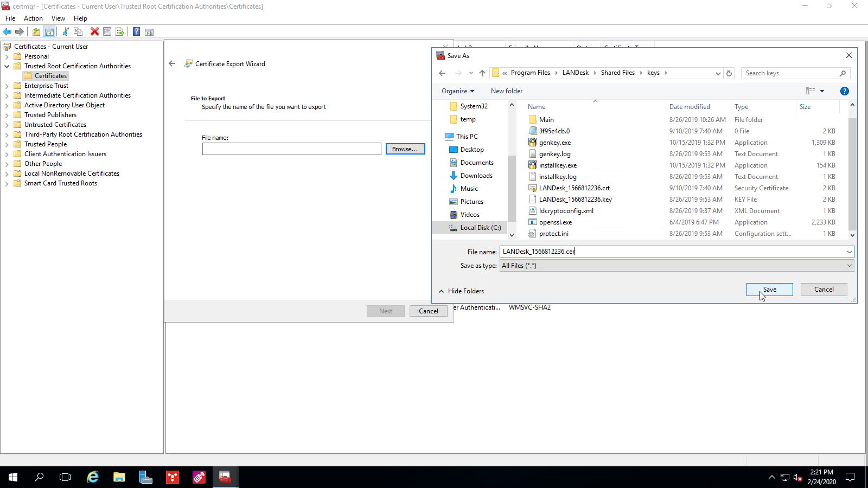Click the Export List toolbar icon
The width and height of the screenshot is (868, 488).
(x=120, y=31)
